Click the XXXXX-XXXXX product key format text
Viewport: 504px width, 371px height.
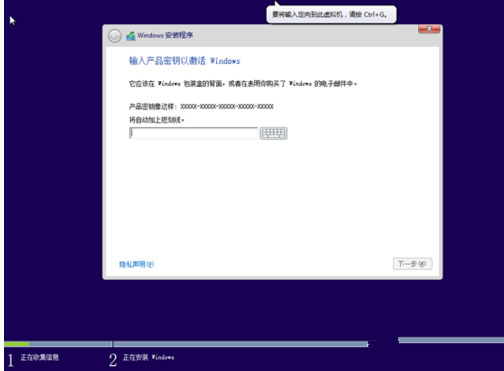tap(227, 107)
